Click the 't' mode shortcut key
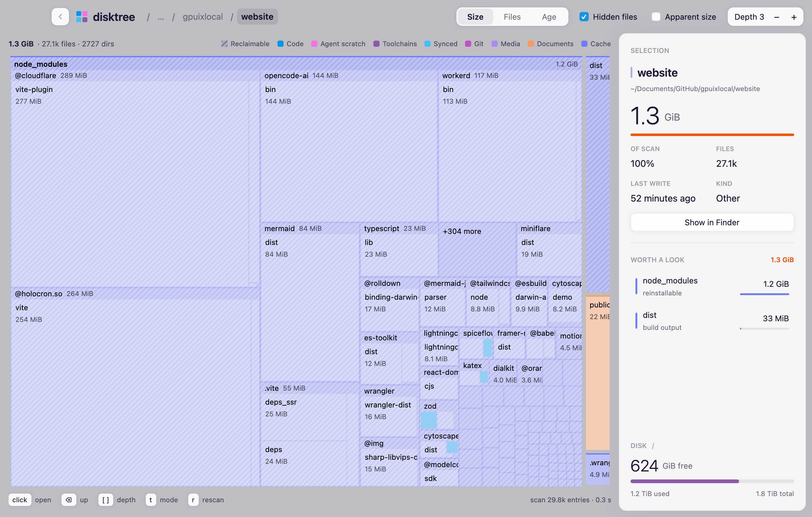Viewport: 812px width, 517px height. coord(150,499)
